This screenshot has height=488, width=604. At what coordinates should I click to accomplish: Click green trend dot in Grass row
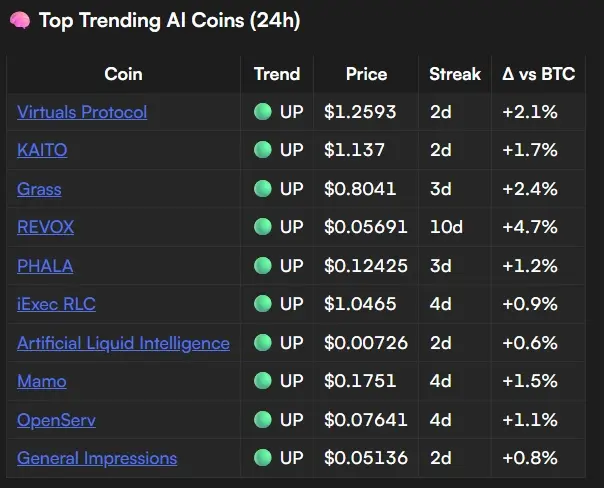pos(263,189)
